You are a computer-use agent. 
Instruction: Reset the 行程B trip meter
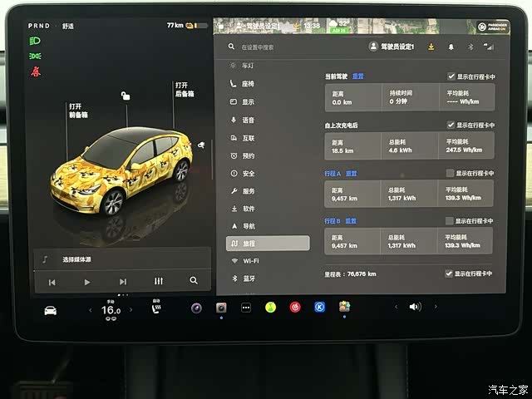pyautogui.click(x=351, y=221)
